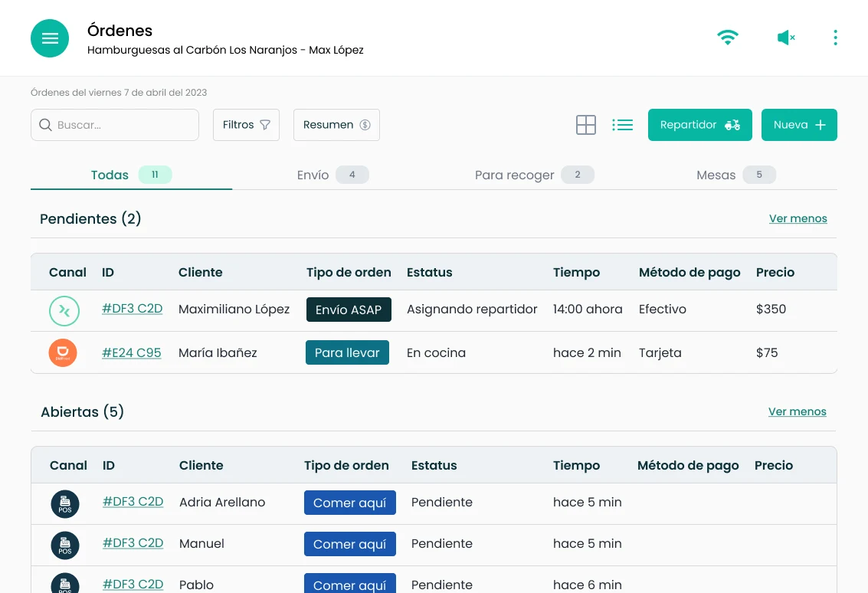Click the Todas count badge 11
The height and width of the screenshot is (593, 868).
pyautogui.click(x=155, y=175)
